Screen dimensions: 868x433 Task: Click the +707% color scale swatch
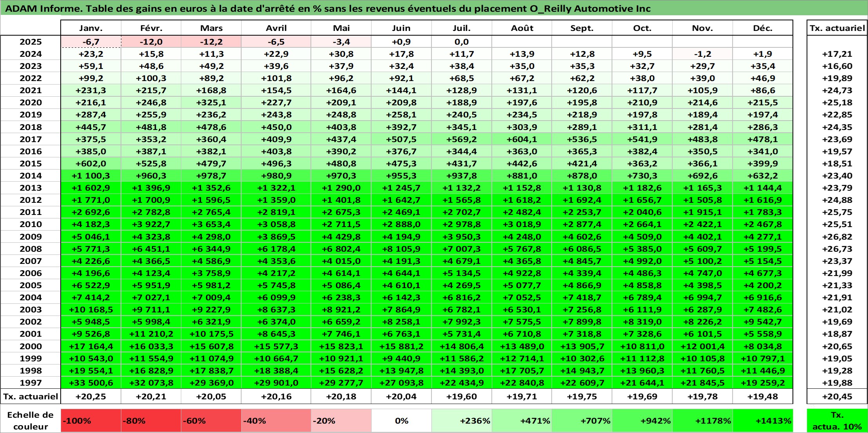click(582, 421)
